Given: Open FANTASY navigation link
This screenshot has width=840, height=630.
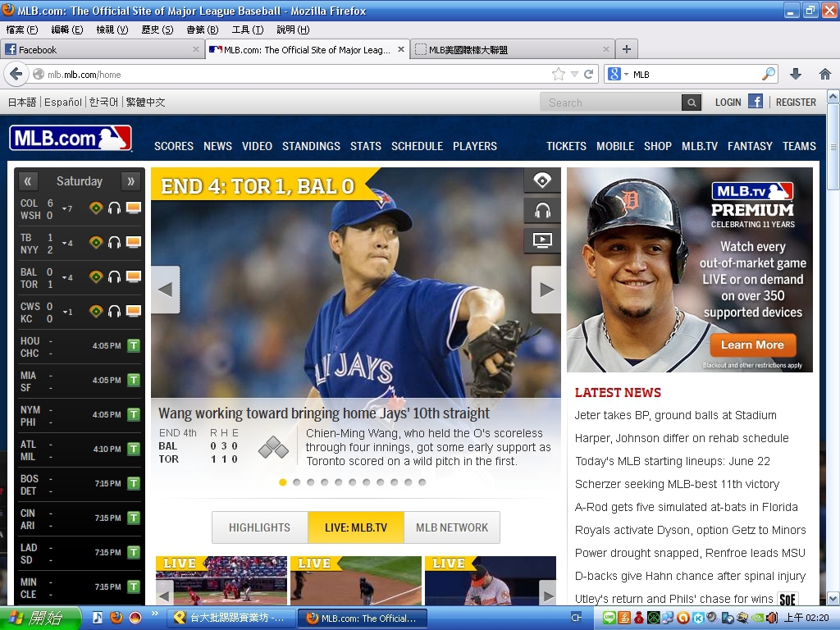Looking at the screenshot, I should coord(750,146).
